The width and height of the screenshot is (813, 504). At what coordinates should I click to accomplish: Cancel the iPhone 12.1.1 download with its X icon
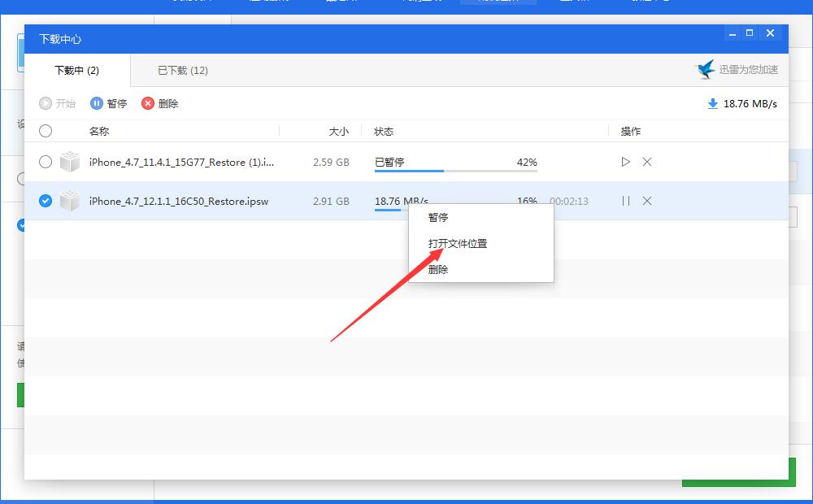[647, 201]
